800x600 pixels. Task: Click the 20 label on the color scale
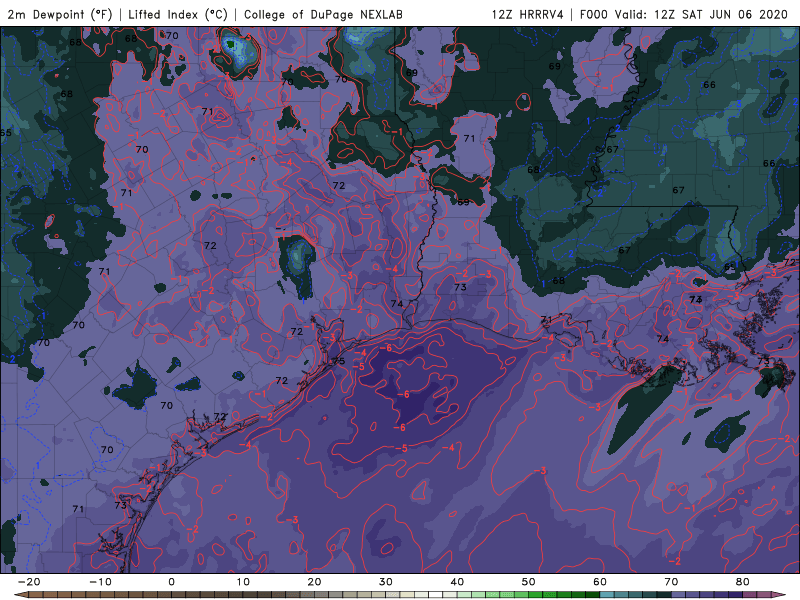point(314,582)
